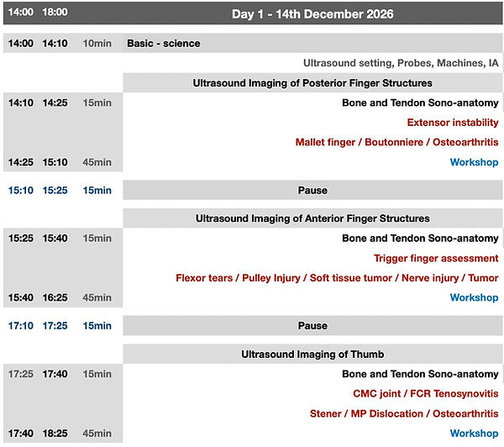
Task: Click the 17:25 start time cell
Action: tap(21, 374)
